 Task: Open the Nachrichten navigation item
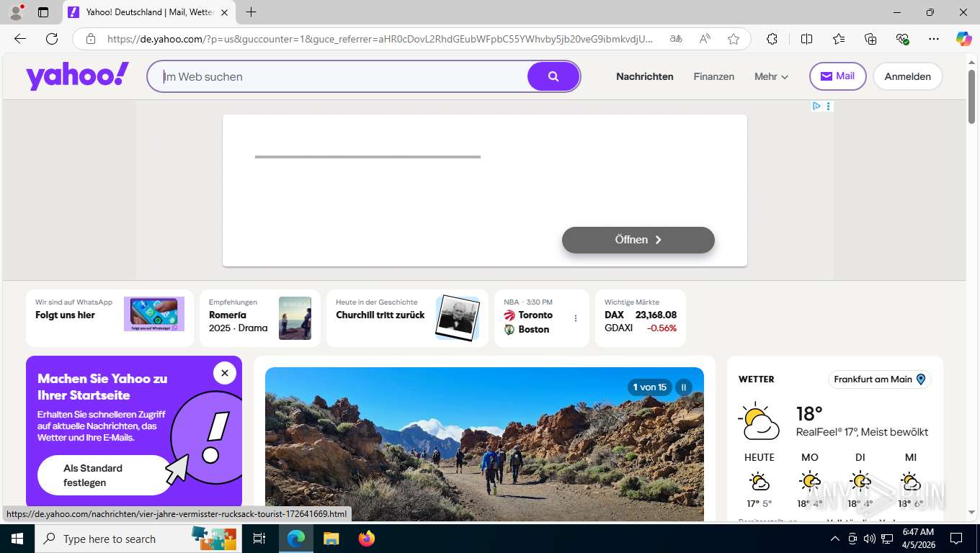click(645, 76)
